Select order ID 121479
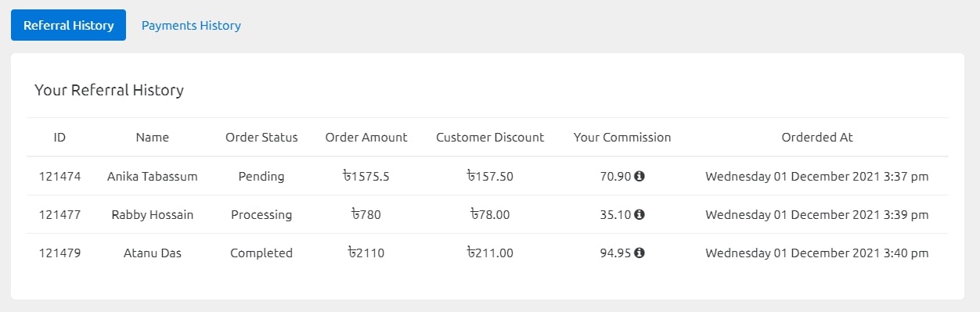980x312 pixels. (x=59, y=253)
